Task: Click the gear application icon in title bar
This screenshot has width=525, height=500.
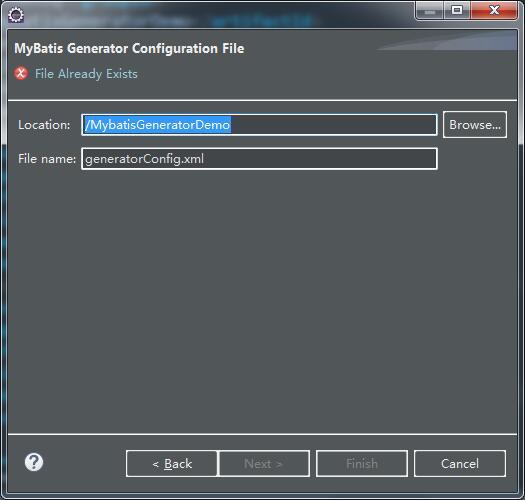Action: [x=16, y=15]
